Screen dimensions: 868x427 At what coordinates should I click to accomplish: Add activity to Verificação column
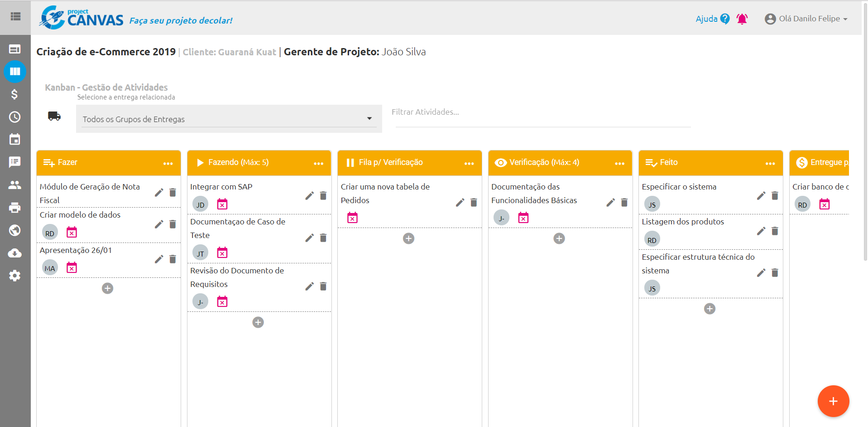559,238
